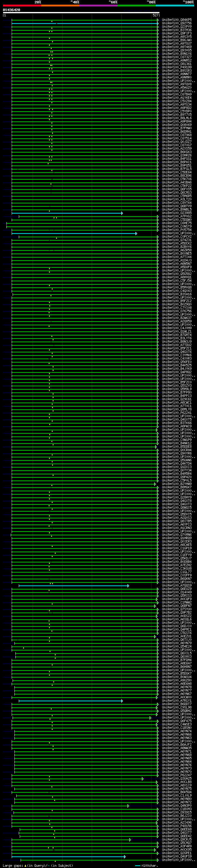This screenshot has height=868, width=197.
Task: Open hit UniRef100_Q84KP5
Action: pos(177,20)
